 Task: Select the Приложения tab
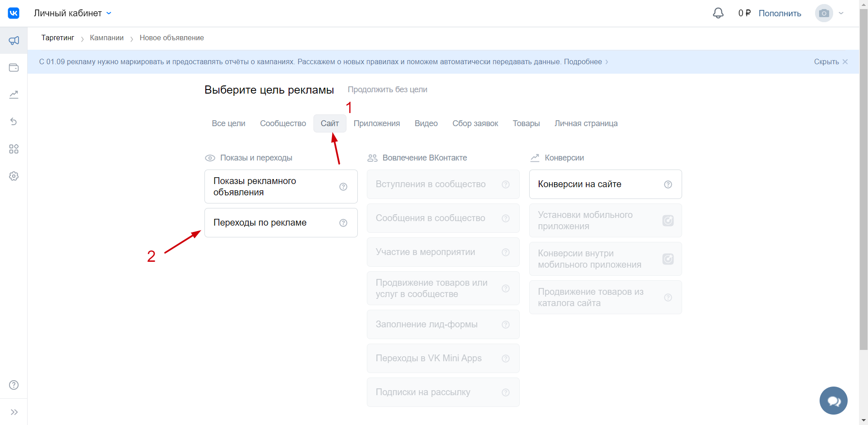[x=377, y=123]
